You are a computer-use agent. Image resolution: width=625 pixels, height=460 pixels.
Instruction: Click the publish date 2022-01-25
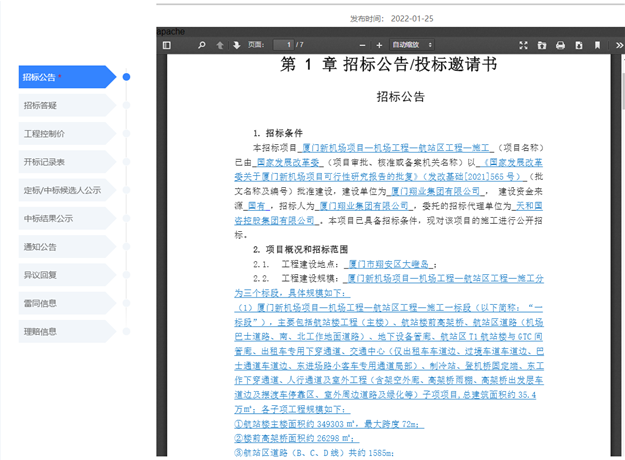click(x=412, y=19)
